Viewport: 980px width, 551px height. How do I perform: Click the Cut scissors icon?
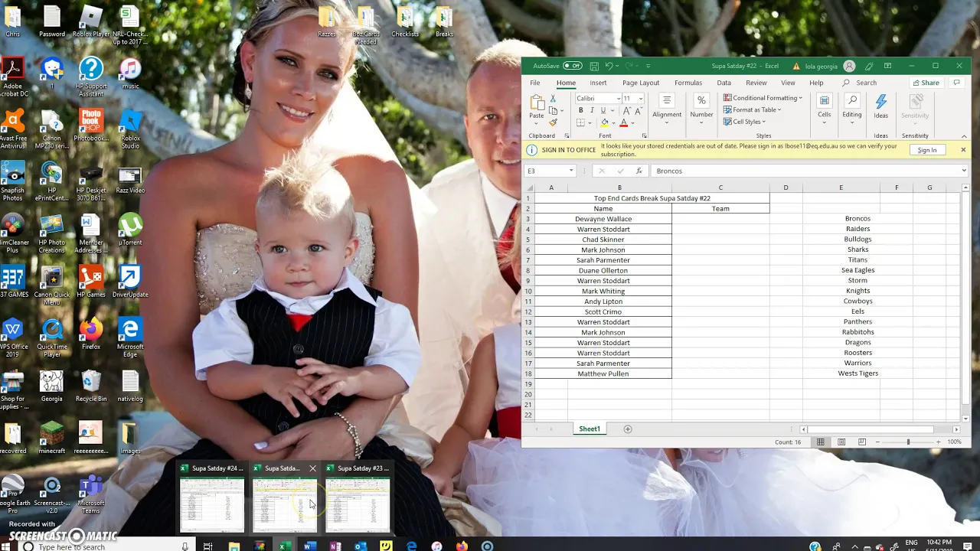tap(553, 99)
